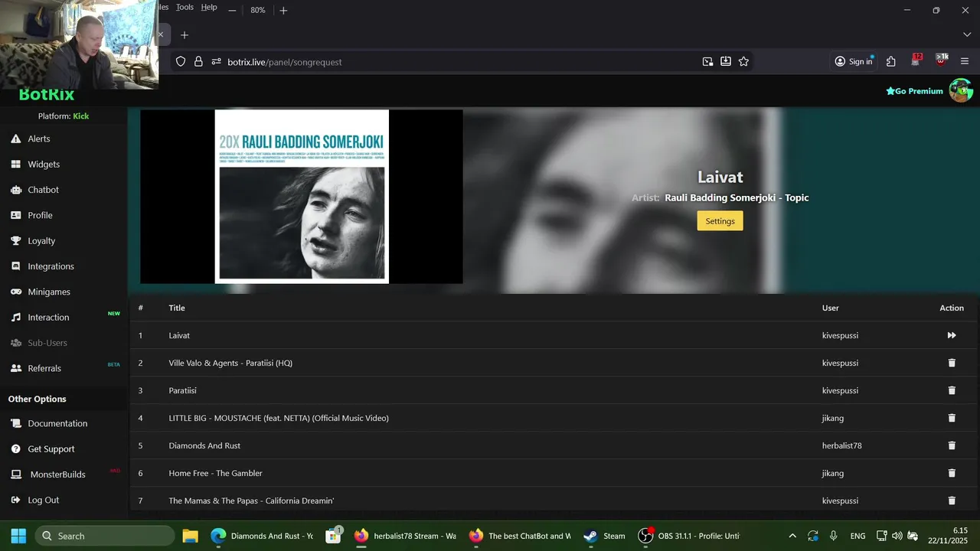The height and width of the screenshot is (551, 980).
Task: Delete LITTLE BIG MOUSTACHE request
Action: 952,418
